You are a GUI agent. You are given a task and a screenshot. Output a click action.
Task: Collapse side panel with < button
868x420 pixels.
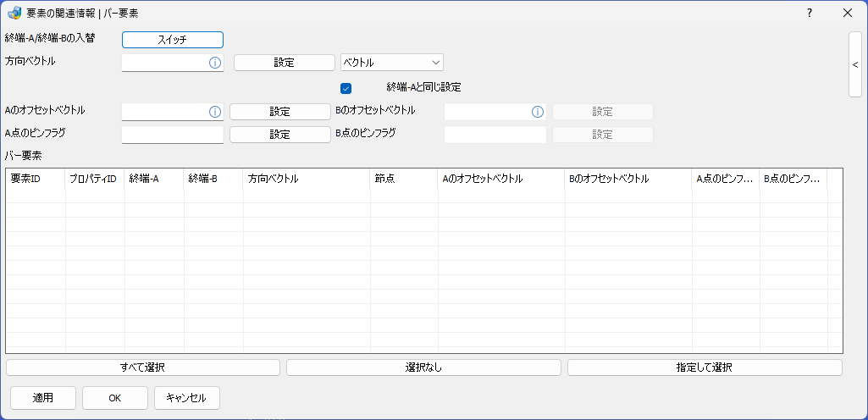click(855, 64)
